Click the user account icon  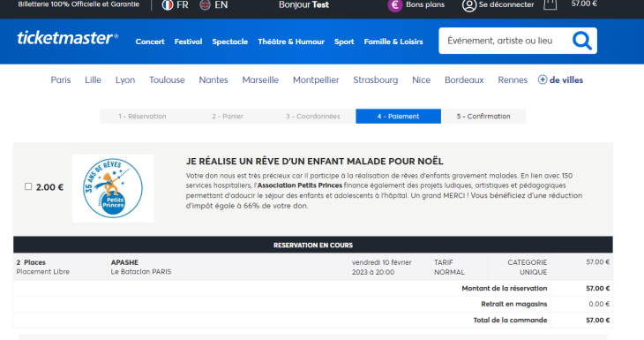pyautogui.click(x=469, y=5)
